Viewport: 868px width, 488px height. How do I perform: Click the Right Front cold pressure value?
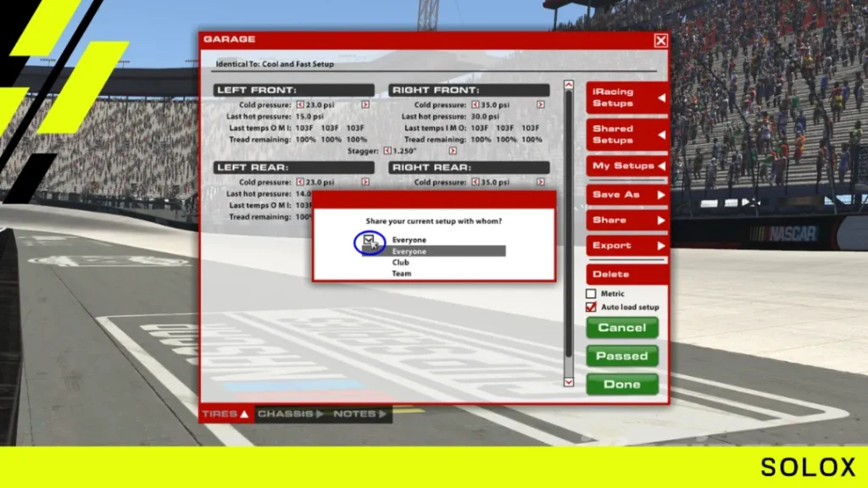(495, 104)
